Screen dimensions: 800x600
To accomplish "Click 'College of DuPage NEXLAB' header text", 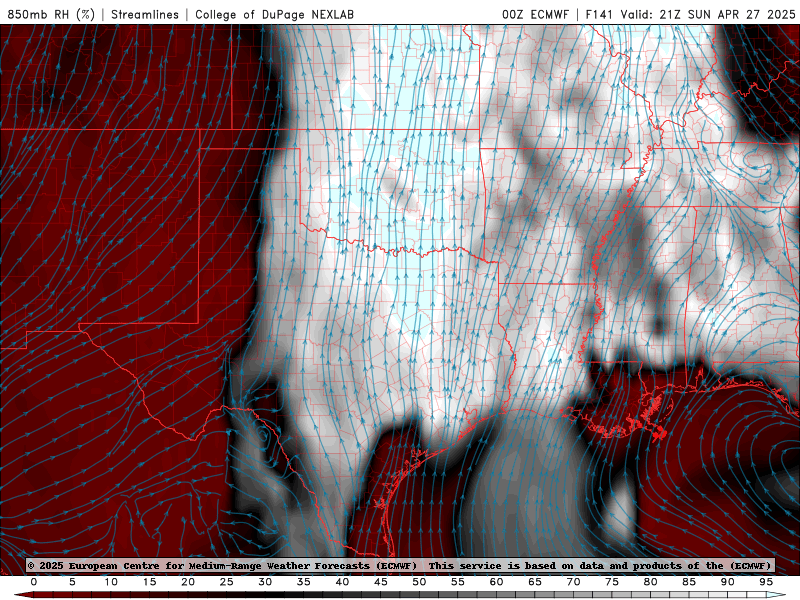I will pos(274,14).
